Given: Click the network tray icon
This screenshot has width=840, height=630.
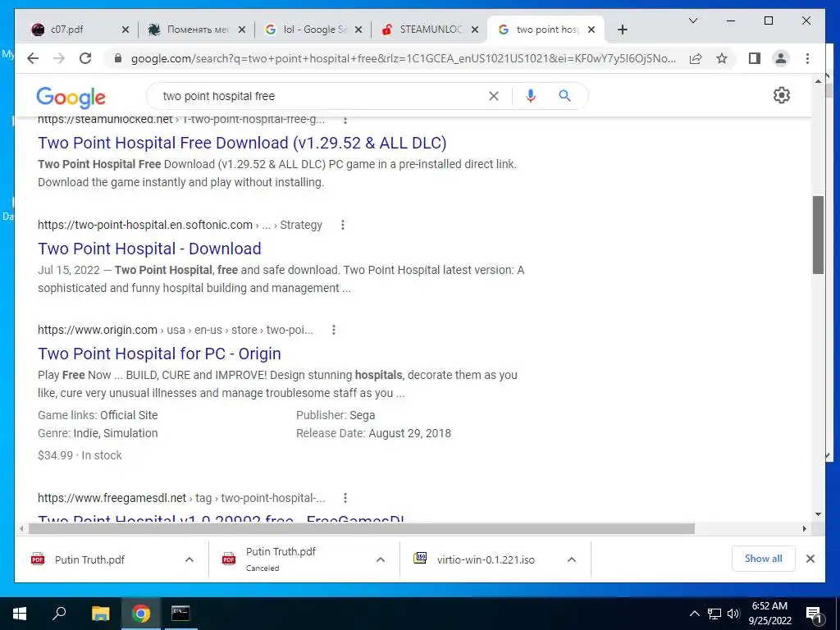Looking at the screenshot, I should [714, 614].
